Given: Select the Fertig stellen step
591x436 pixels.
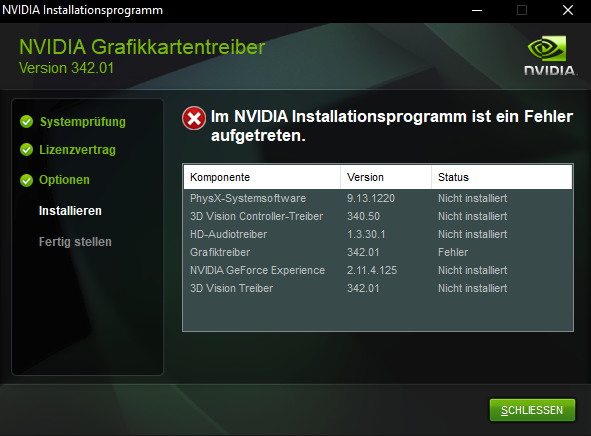Looking at the screenshot, I should pyautogui.click(x=75, y=242).
